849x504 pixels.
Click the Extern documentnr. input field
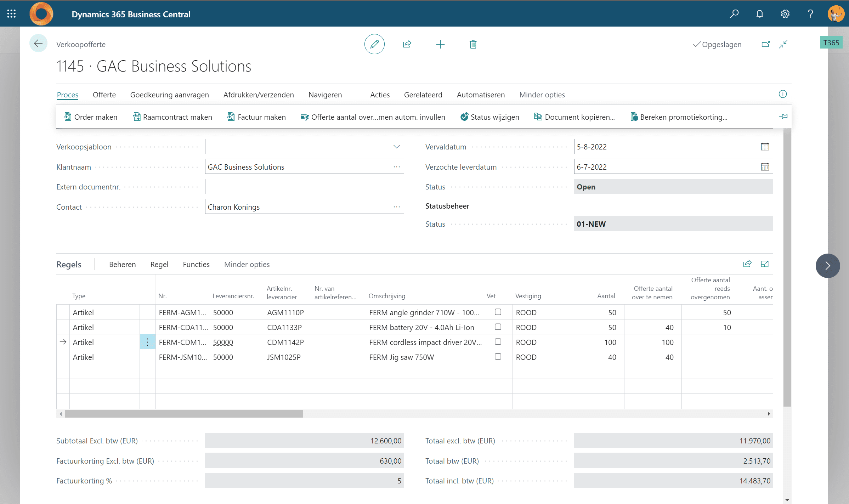304,187
